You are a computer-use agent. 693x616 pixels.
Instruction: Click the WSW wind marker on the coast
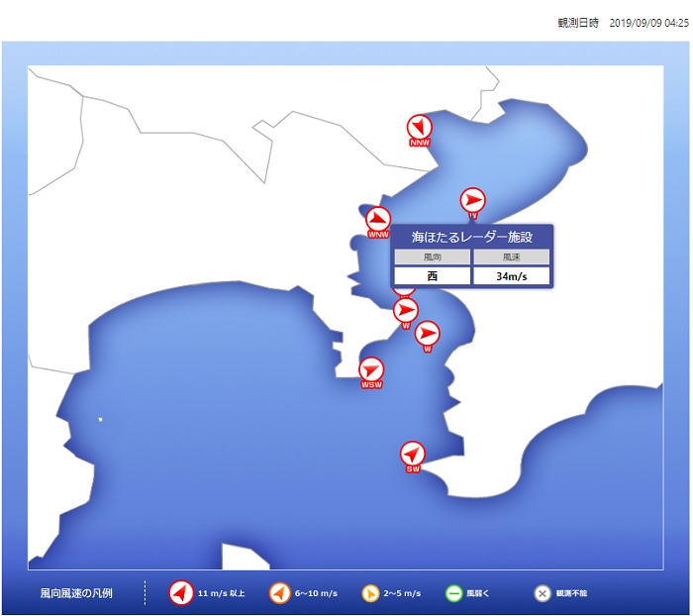click(371, 370)
